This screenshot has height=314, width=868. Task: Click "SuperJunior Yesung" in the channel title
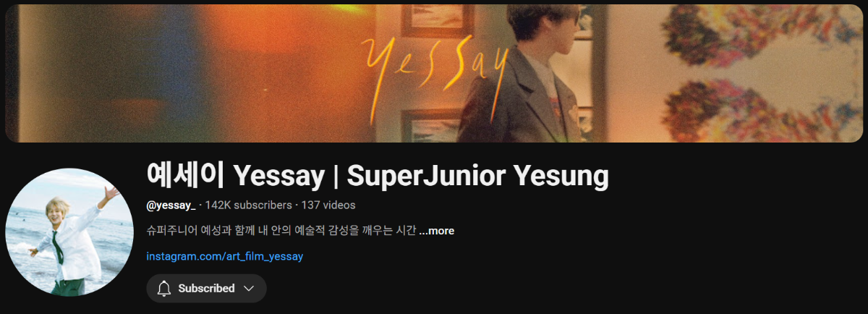pos(478,175)
